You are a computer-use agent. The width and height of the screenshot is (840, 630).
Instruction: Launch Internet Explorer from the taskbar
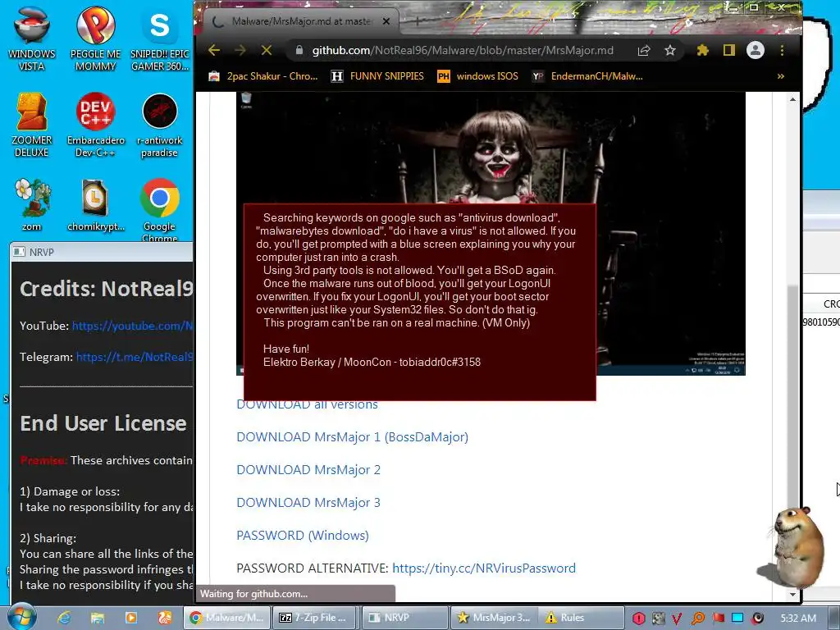point(64,618)
